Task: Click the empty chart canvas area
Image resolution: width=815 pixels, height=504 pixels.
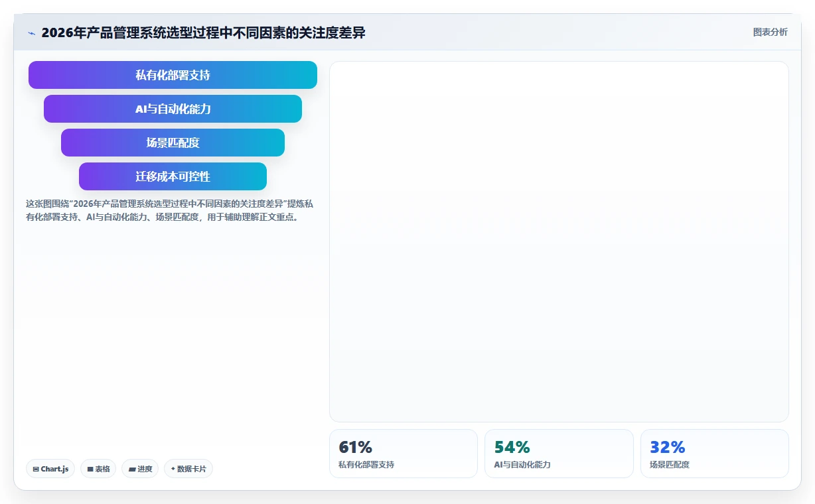Action: coord(559,242)
